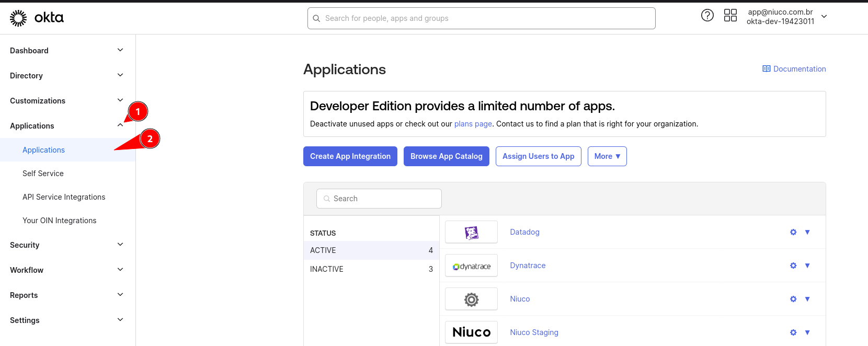Open the Niuco application link
868x346 pixels.
click(x=520, y=299)
